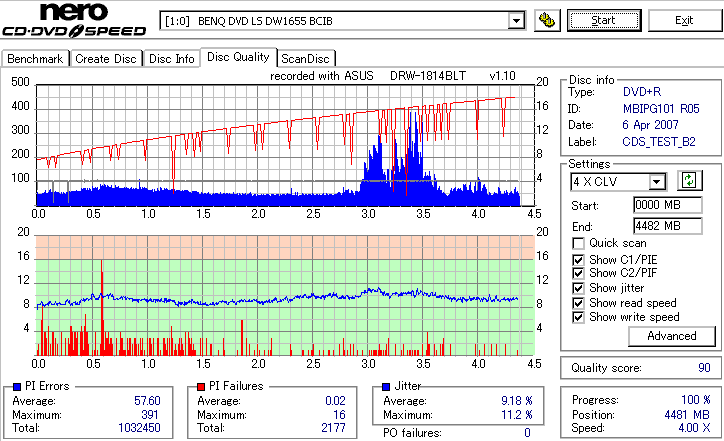724x441 pixels.
Task: Click PI Failures total 2177
Action: click(333, 428)
